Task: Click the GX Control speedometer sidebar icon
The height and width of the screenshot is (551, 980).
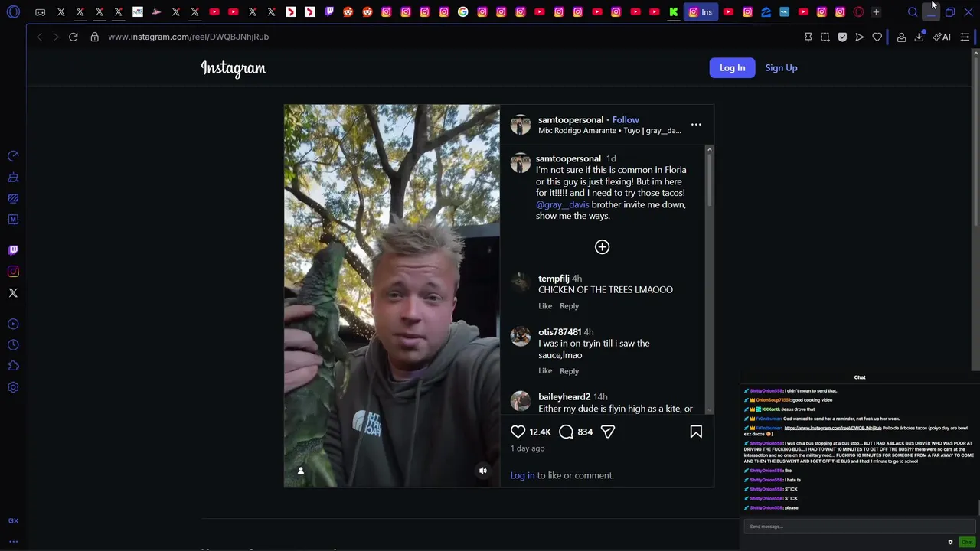Action: click(x=13, y=156)
